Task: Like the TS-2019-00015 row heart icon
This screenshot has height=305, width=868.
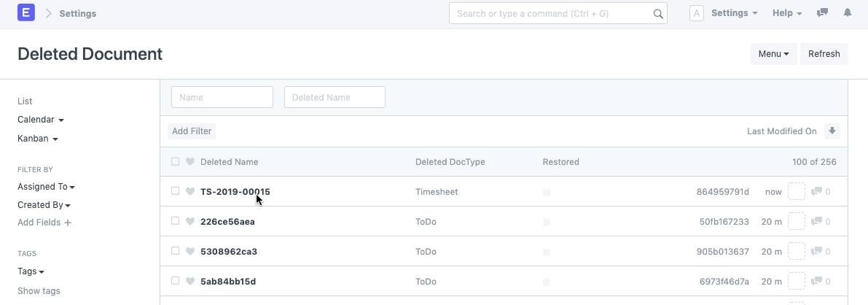Action: (190, 192)
